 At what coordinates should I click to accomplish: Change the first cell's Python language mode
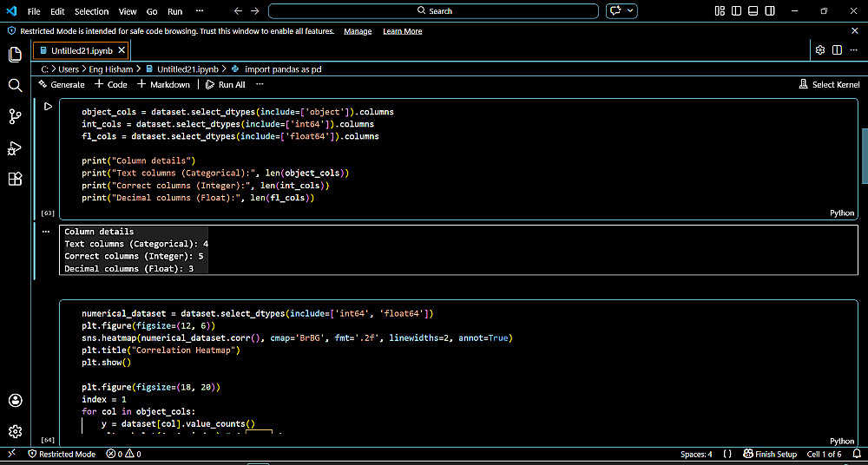tap(842, 213)
